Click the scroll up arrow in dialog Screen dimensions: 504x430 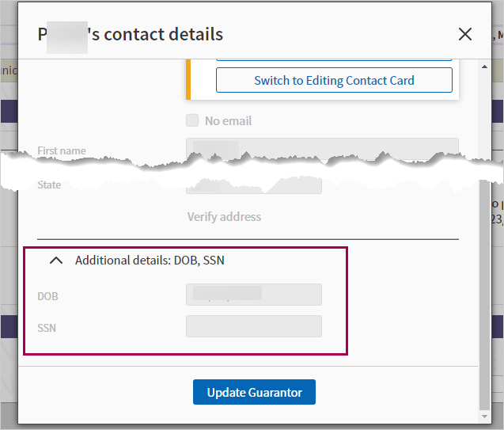(x=485, y=65)
